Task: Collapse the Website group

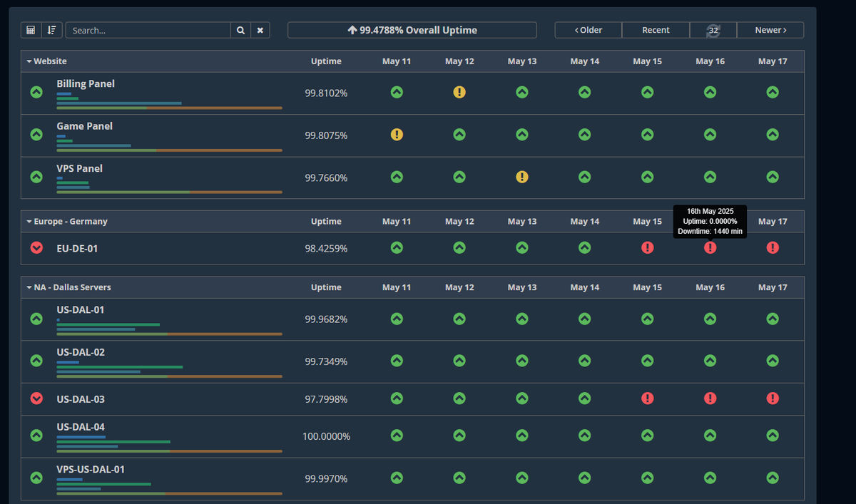Action: click(47, 61)
